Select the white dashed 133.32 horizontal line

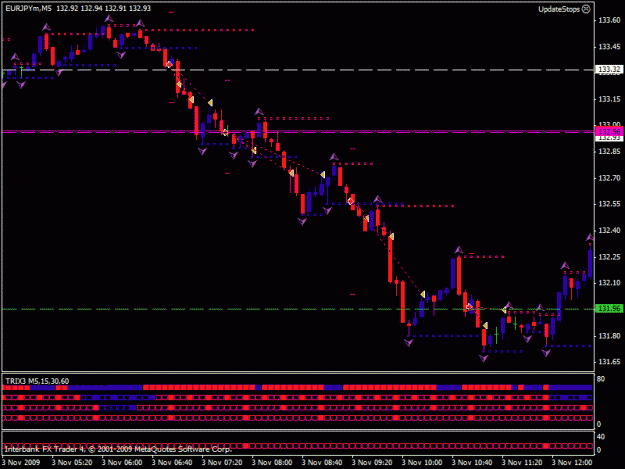tap(298, 70)
